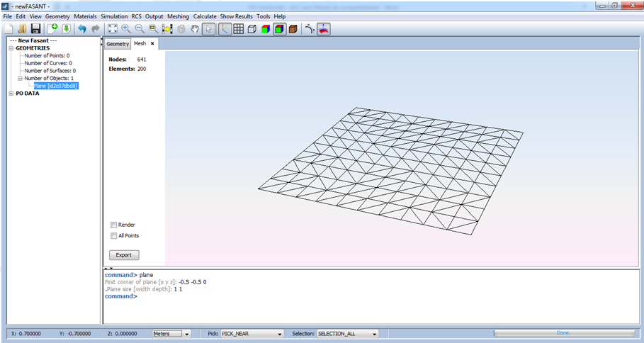644x343 pixels.
Task: Click the Export button
Action: tap(124, 254)
